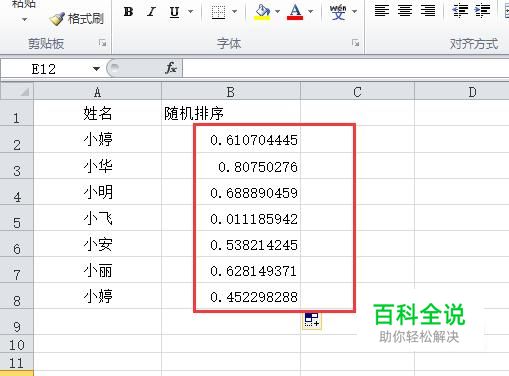The width and height of the screenshot is (509, 376).
Task: Apply yellow fill color bucket
Action: click(x=262, y=12)
